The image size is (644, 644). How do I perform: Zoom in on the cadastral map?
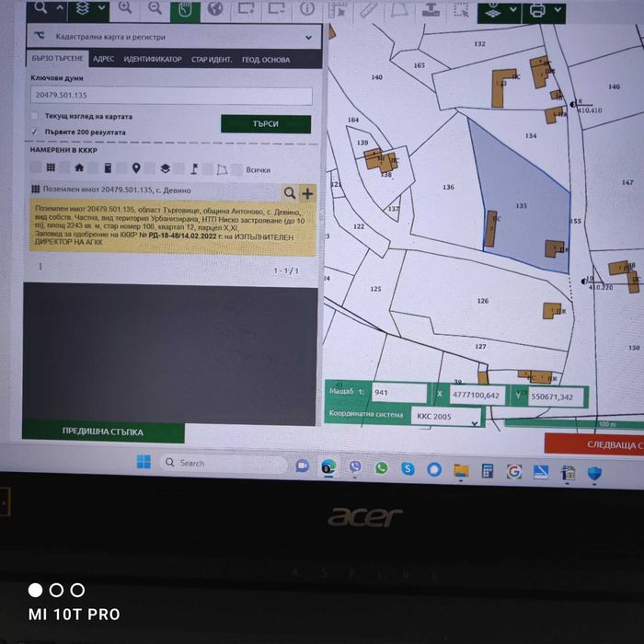(x=125, y=8)
